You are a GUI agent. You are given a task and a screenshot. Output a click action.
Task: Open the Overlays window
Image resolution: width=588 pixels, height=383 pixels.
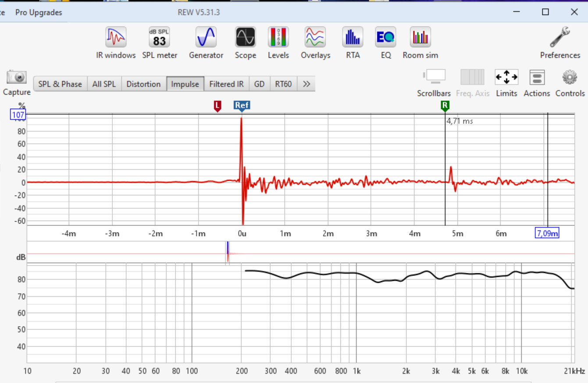pos(315,38)
